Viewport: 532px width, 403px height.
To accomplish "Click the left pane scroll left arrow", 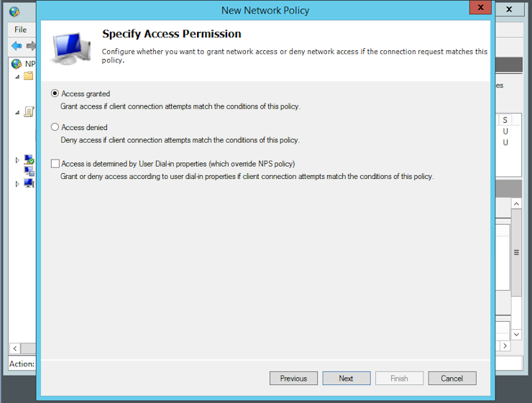I will coord(15,348).
